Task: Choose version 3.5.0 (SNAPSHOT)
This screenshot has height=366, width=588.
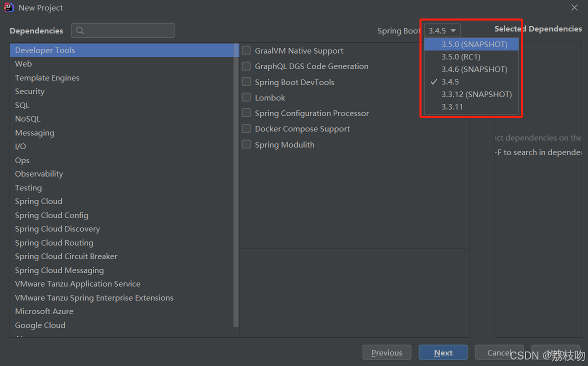Action: 471,44
